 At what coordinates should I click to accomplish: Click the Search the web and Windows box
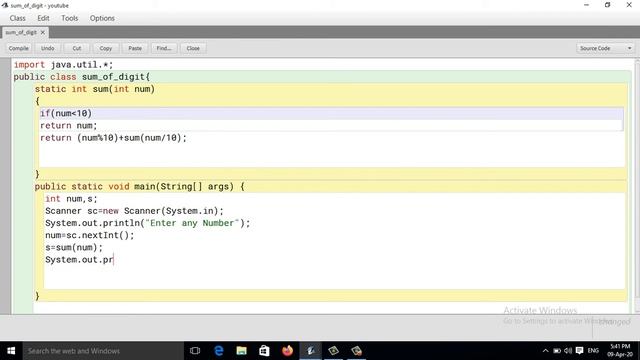point(103,351)
